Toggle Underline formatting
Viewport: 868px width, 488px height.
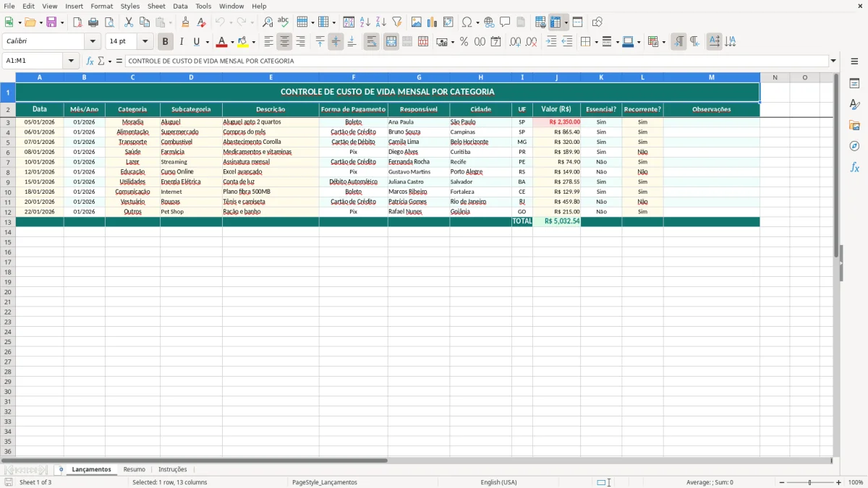pos(196,42)
